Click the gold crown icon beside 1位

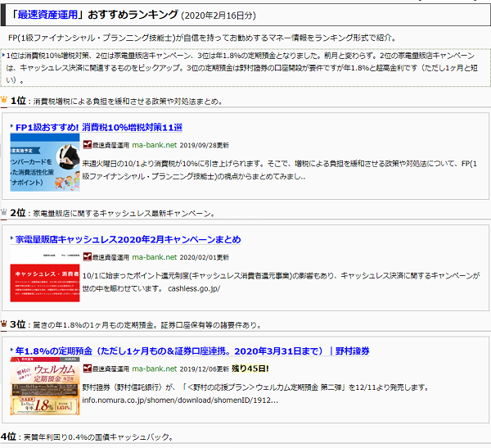click(x=4, y=100)
